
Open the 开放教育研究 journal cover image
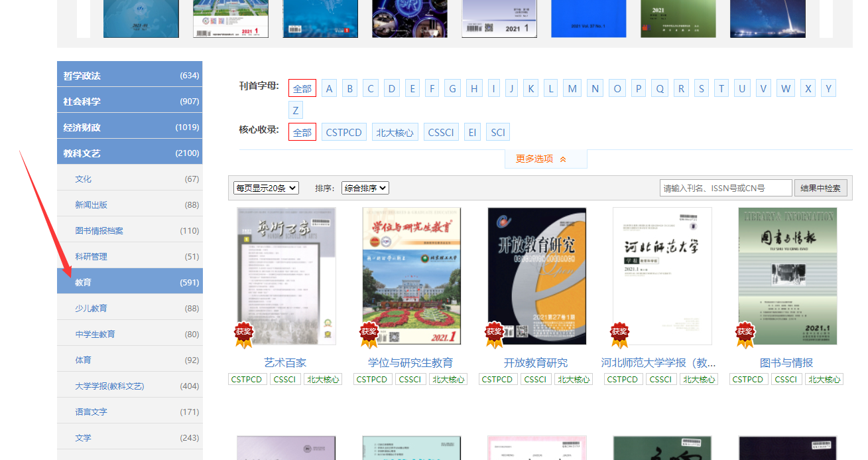click(x=536, y=275)
